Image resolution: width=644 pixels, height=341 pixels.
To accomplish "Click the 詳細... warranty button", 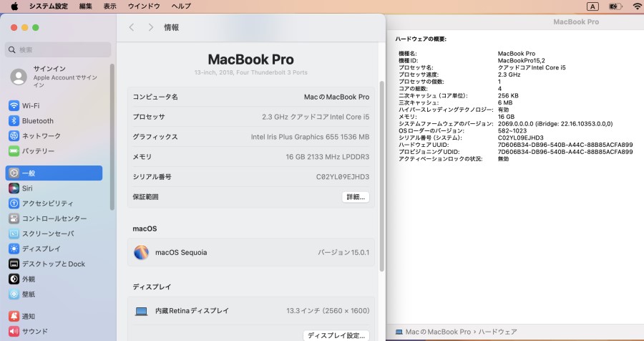I will click(356, 197).
